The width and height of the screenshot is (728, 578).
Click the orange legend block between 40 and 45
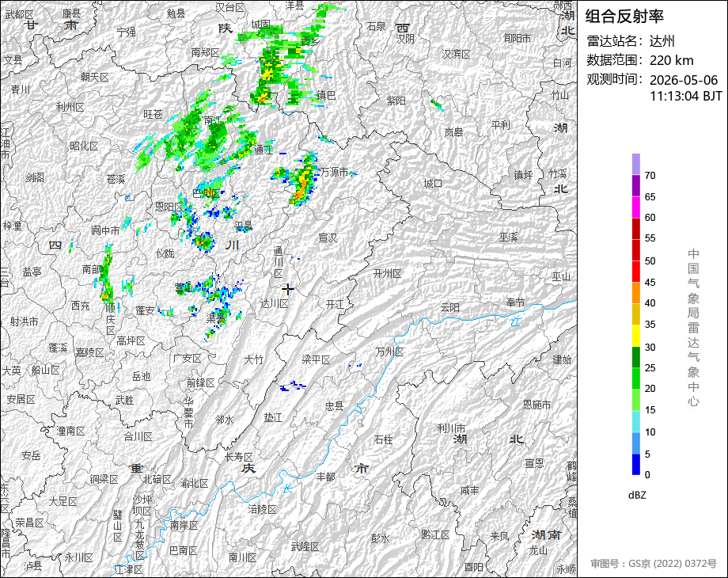click(x=636, y=293)
